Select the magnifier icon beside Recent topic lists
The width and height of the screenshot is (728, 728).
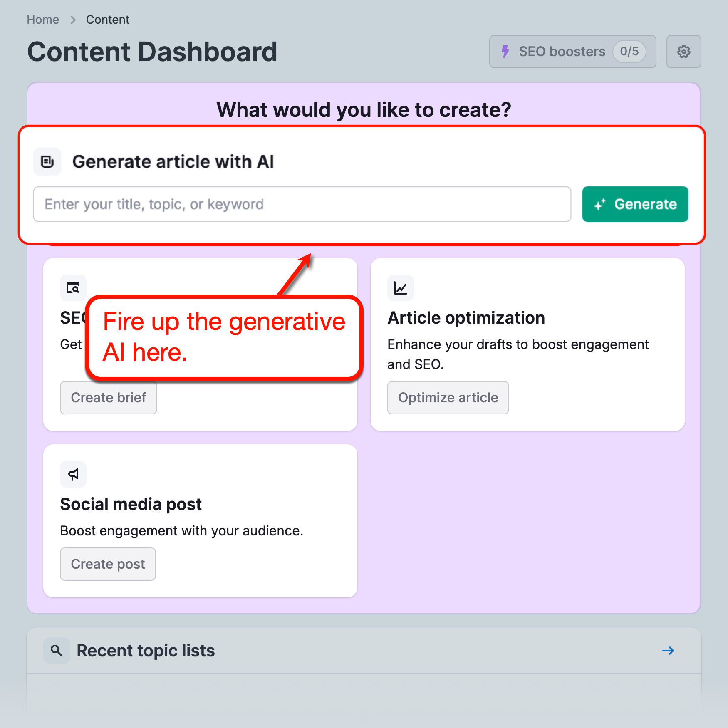[57, 650]
